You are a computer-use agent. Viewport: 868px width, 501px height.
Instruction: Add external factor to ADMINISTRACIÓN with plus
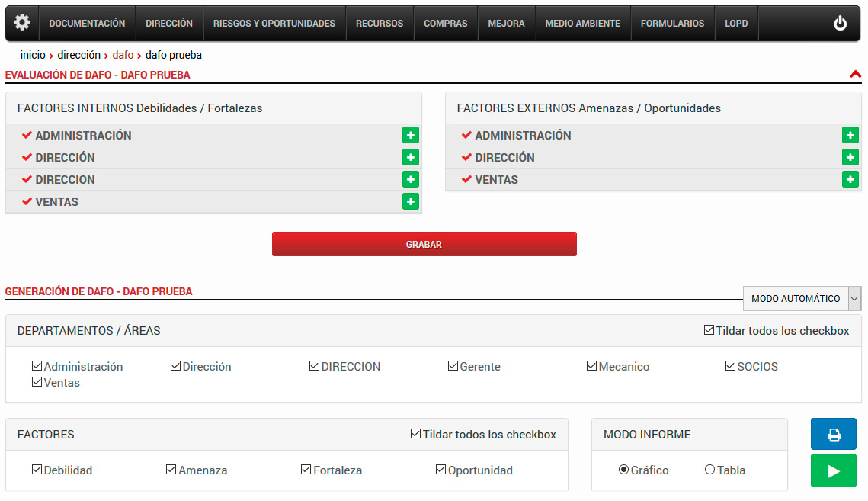tap(850, 135)
